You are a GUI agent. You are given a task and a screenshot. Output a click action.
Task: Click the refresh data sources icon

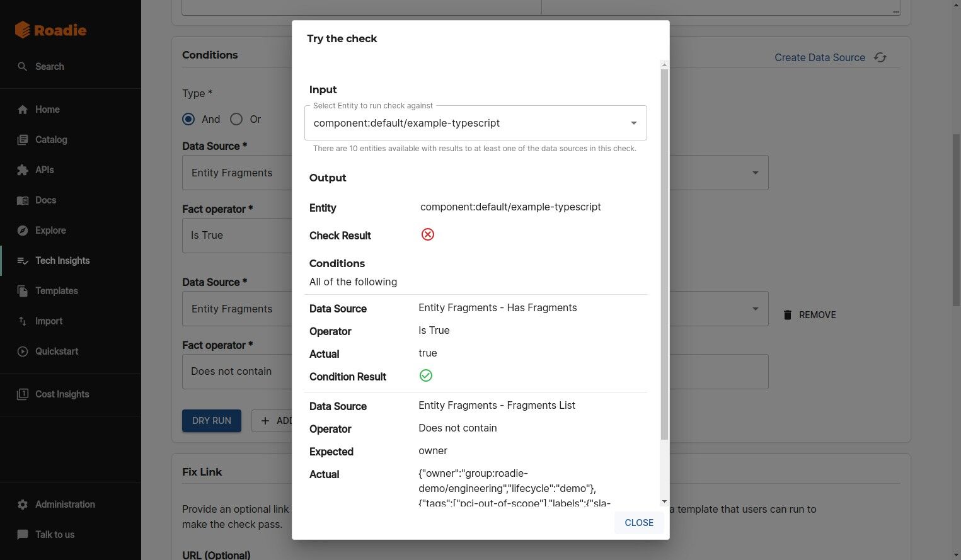pos(880,57)
